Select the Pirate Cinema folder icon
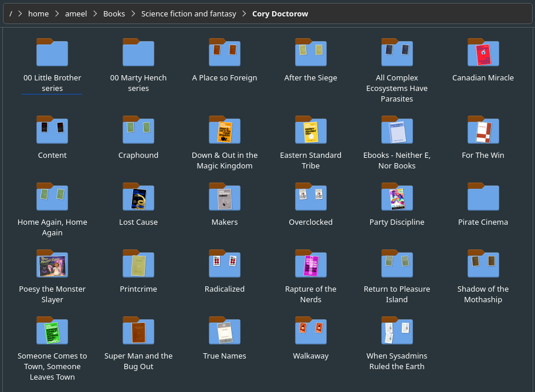The height and width of the screenshot is (392, 535). click(483, 197)
